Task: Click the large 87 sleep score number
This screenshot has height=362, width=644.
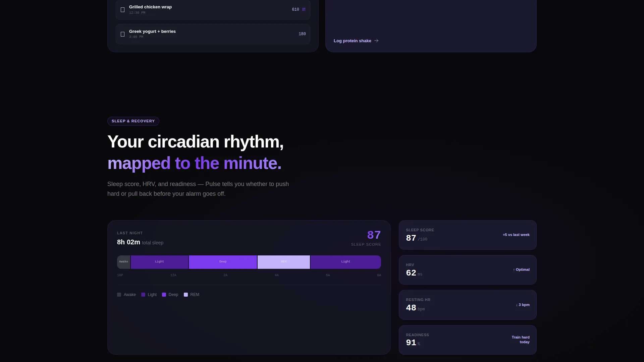Action: (374, 235)
